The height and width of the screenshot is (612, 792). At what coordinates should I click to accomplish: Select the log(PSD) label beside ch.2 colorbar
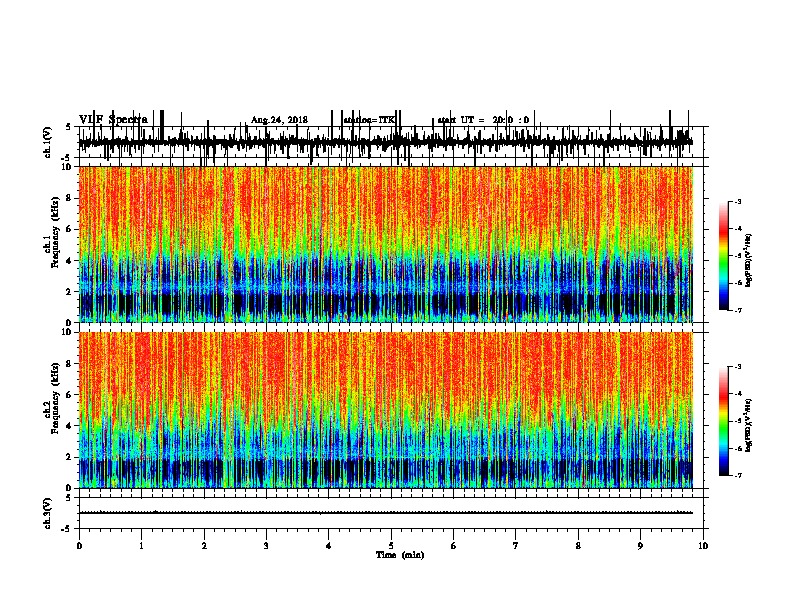tap(749, 425)
